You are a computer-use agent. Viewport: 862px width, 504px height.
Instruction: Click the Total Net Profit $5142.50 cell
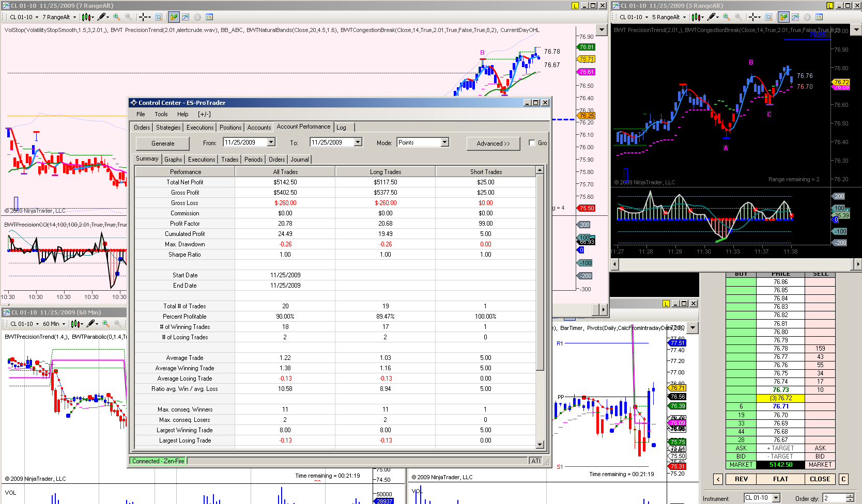pyautogui.click(x=285, y=182)
